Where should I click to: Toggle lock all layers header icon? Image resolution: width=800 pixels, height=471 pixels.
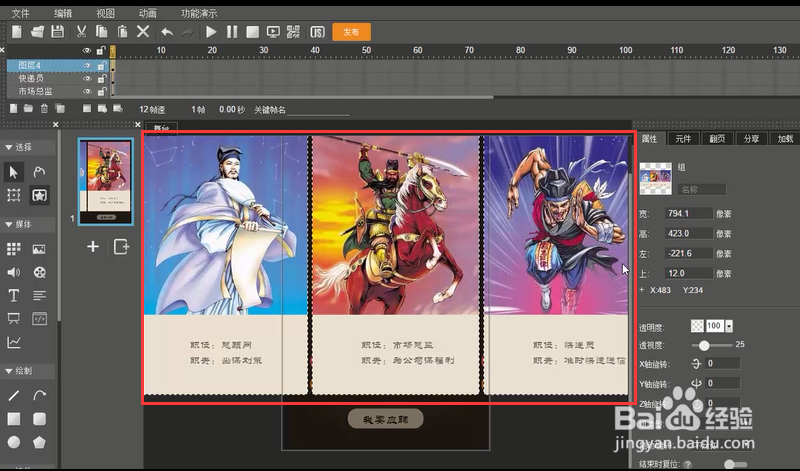coord(101,50)
